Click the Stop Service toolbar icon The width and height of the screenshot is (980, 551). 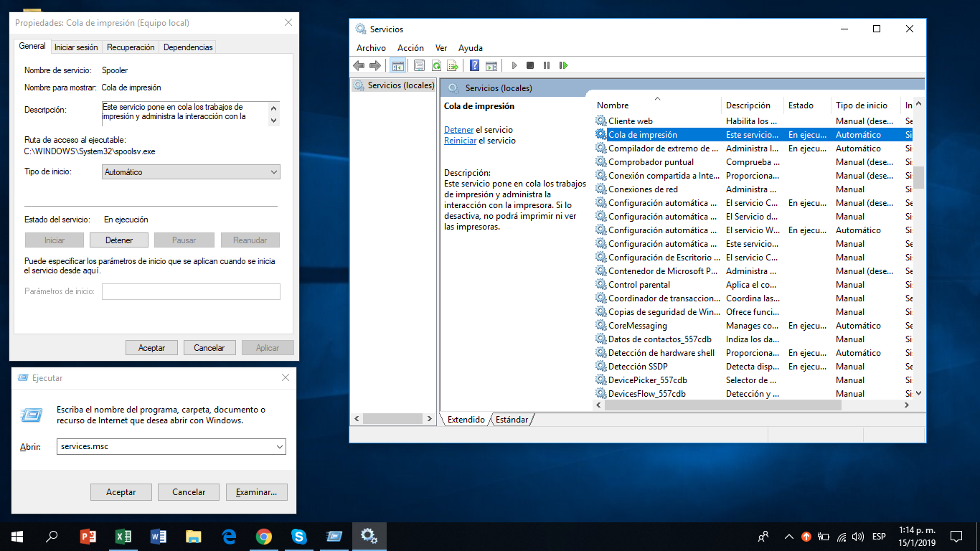coord(530,65)
